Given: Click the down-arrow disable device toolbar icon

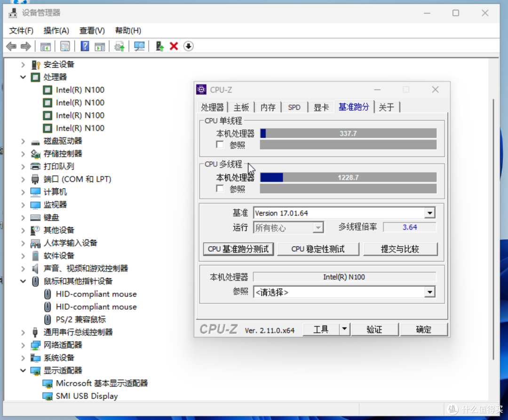Looking at the screenshot, I should [x=188, y=46].
